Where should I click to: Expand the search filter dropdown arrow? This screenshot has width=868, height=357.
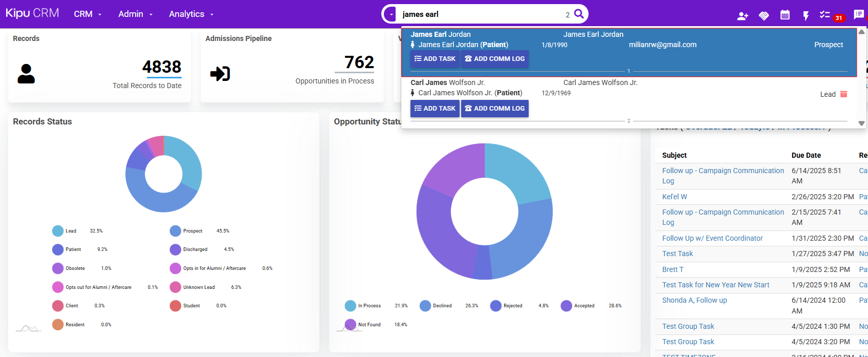pyautogui.click(x=392, y=15)
